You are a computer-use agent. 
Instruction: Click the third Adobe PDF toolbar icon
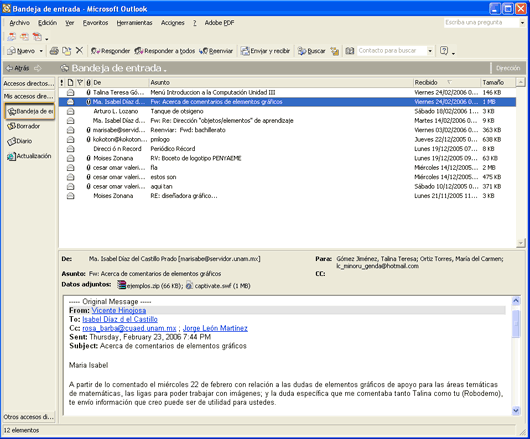point(37,36)
